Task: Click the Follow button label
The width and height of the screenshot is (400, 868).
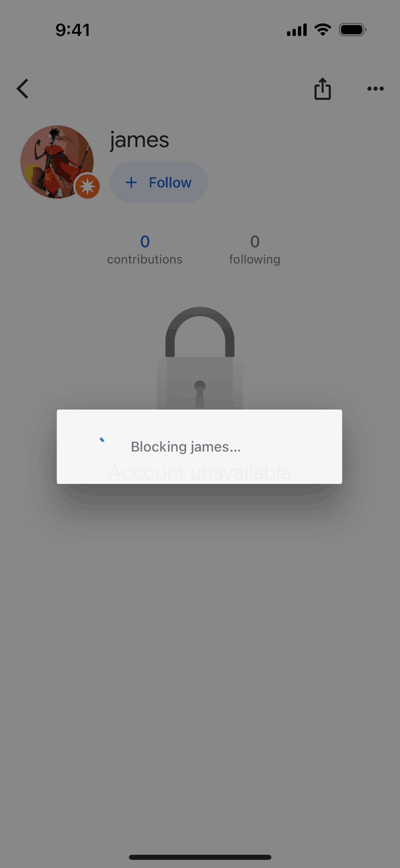Action: click(170, 183)
